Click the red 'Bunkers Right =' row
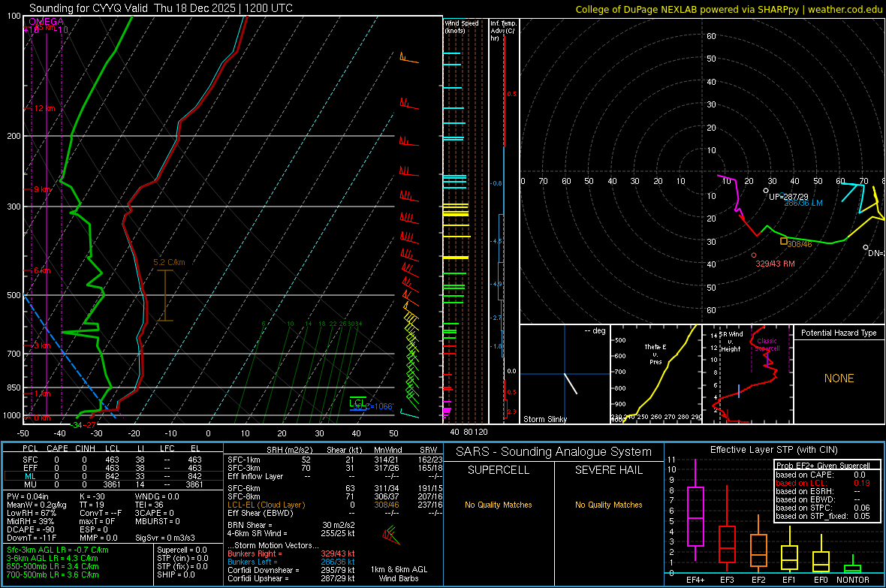The image size is (886, 588). 291,554
